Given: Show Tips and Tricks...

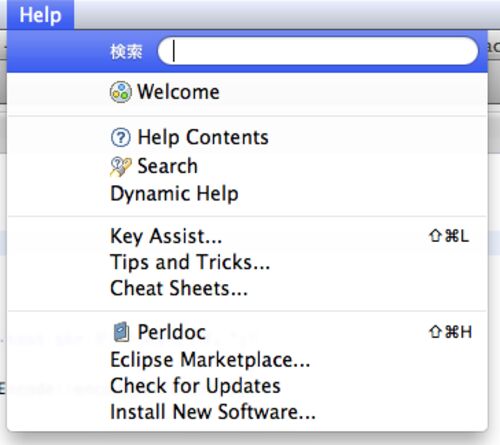Looking at the screenshot, I should (x=247, y=262).
